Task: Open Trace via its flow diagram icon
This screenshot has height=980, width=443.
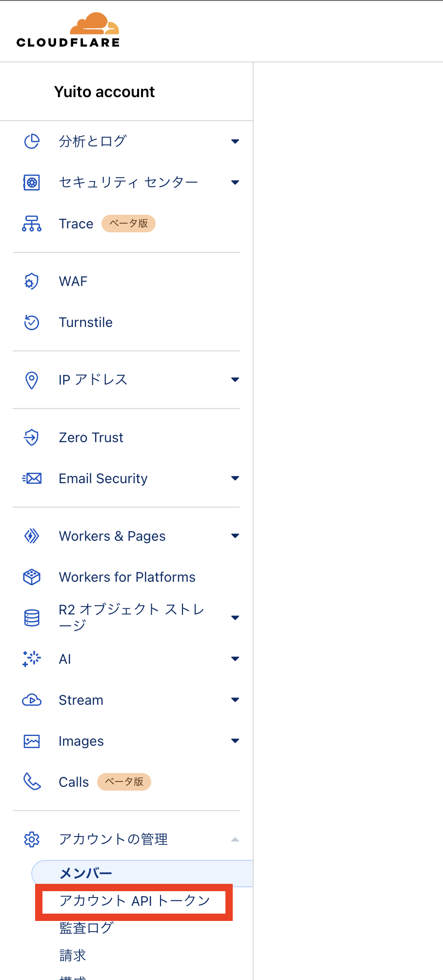Action: tap(31, 224)
